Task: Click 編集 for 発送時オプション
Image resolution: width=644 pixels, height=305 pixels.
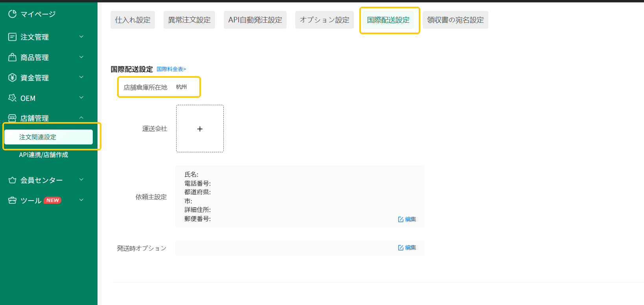Action: coord(407,248)
